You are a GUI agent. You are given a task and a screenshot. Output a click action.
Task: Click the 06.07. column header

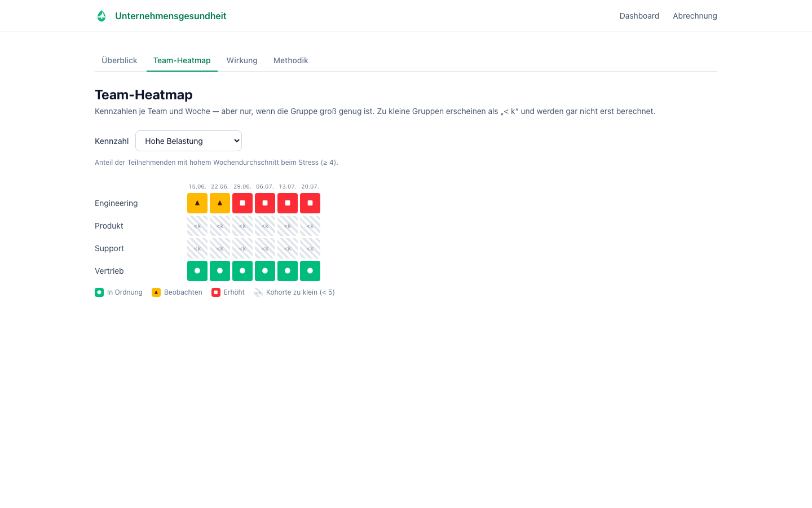pos(265,186)
